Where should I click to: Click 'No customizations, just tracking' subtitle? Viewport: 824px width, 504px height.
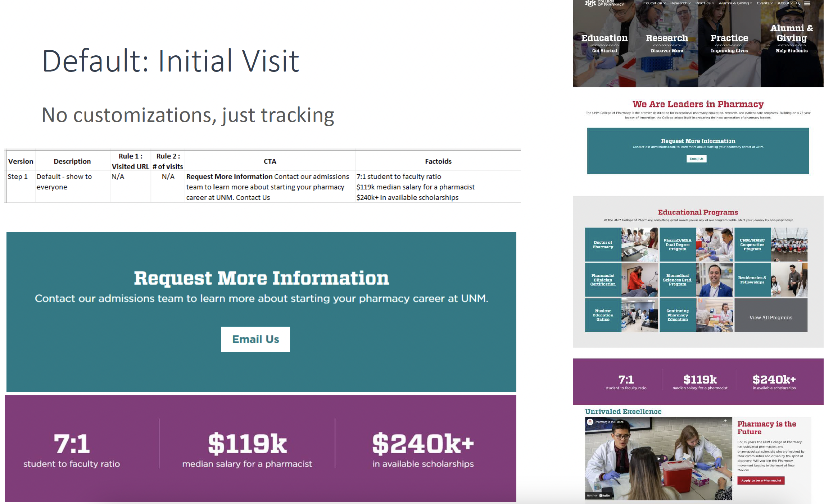coord(188,115)
